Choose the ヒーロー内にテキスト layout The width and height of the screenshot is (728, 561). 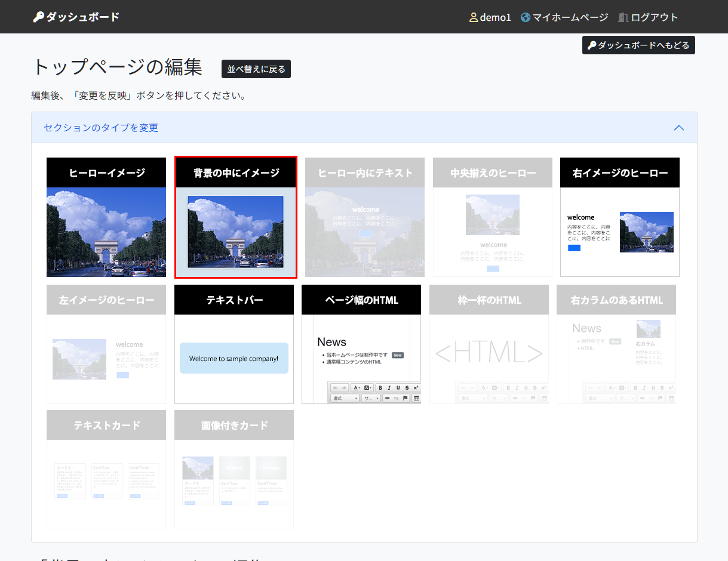click(x=365, y=217)
